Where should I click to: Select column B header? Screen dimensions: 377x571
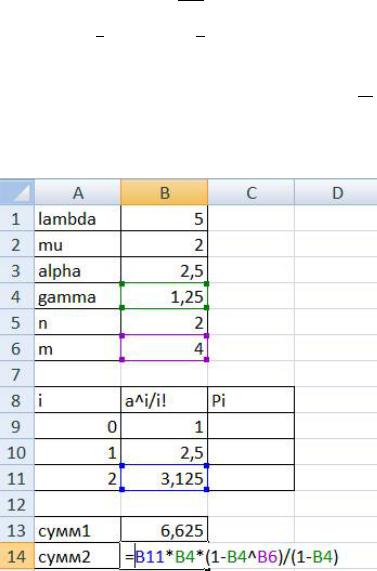pos(164,192)
